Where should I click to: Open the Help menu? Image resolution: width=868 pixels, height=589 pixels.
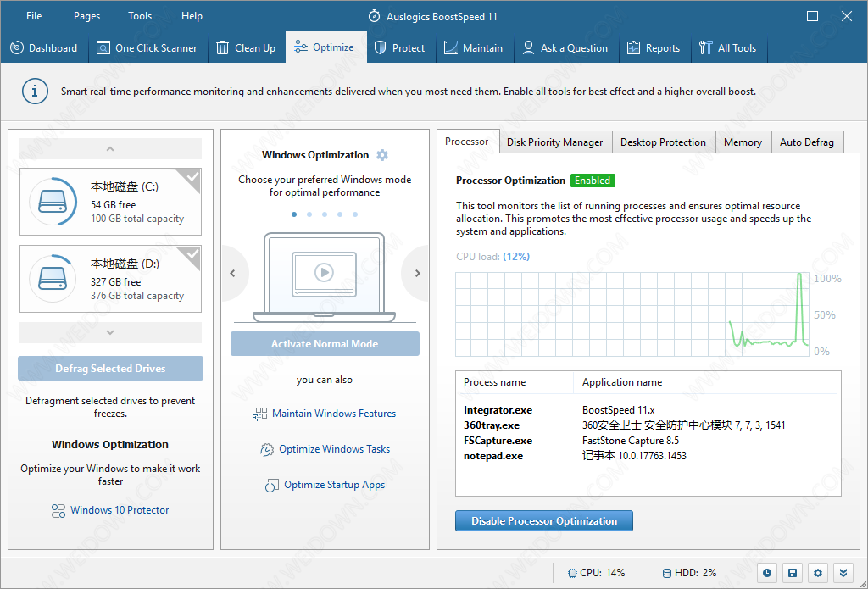192,16
